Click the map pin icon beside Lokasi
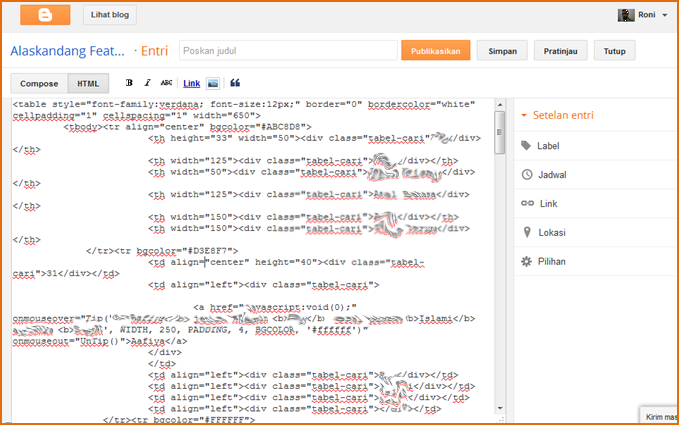This screenshot has height=425, width=679. [527, 232]
